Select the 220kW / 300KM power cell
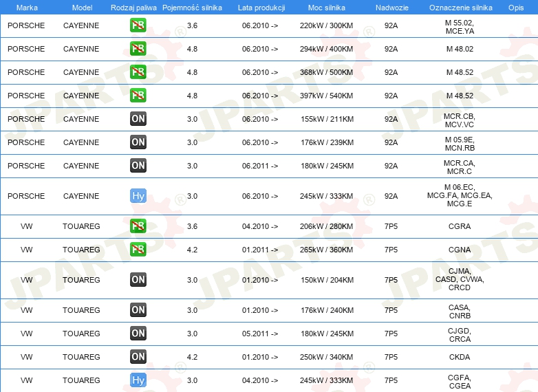Viewport: 538px width, 392px height. [326, 25]
